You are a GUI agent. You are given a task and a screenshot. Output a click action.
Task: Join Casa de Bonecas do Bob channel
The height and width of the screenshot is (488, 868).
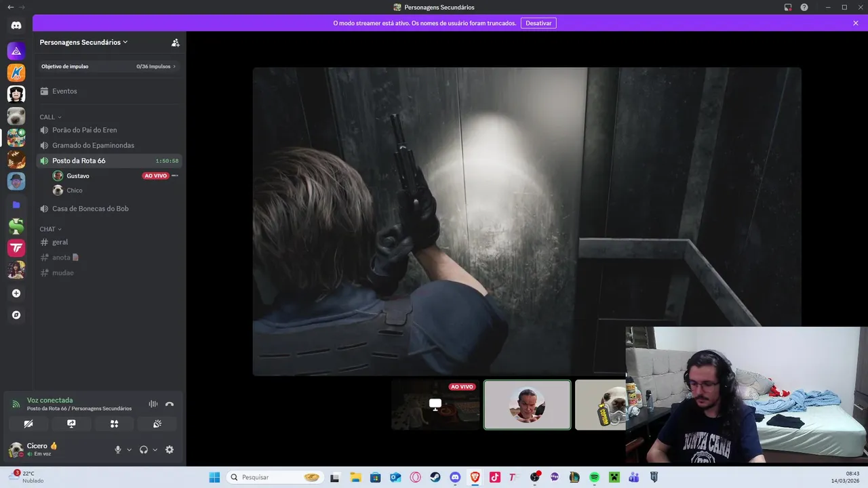point(109,209)
